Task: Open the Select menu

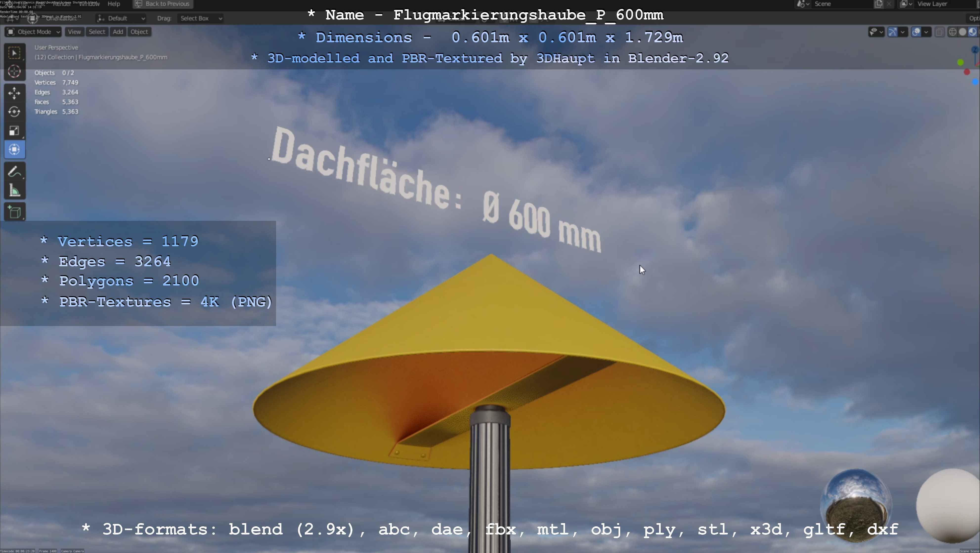Action: (x=97, y=32)
